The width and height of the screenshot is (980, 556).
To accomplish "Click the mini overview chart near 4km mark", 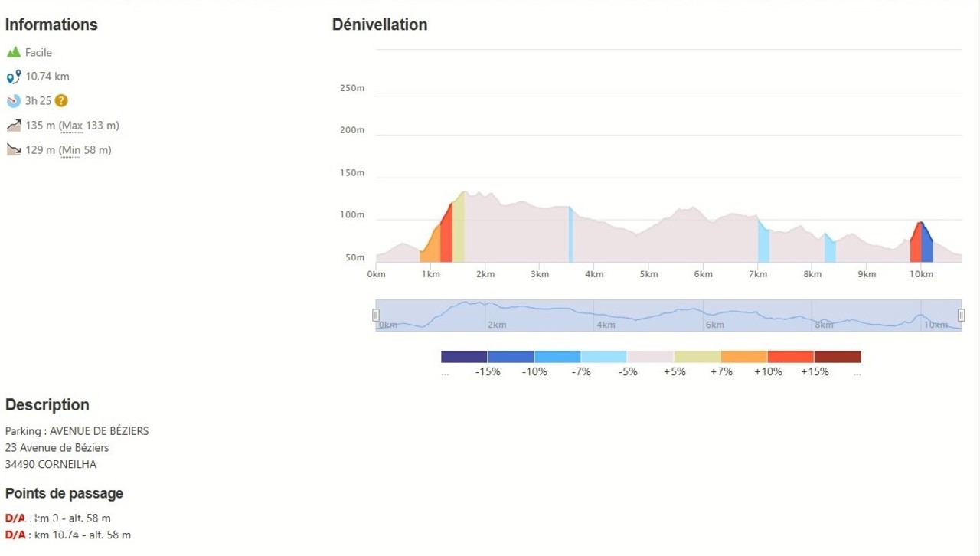I will click(605, 316).
